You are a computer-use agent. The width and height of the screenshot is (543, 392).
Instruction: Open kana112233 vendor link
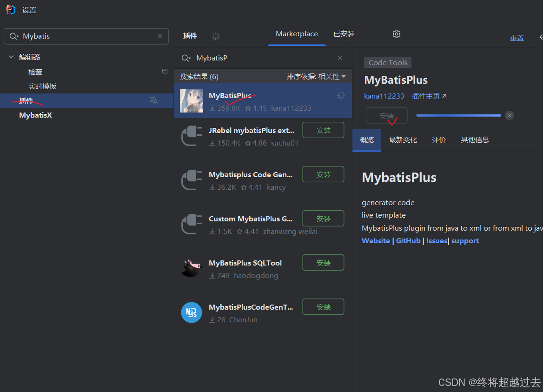(x=384, y=96)
